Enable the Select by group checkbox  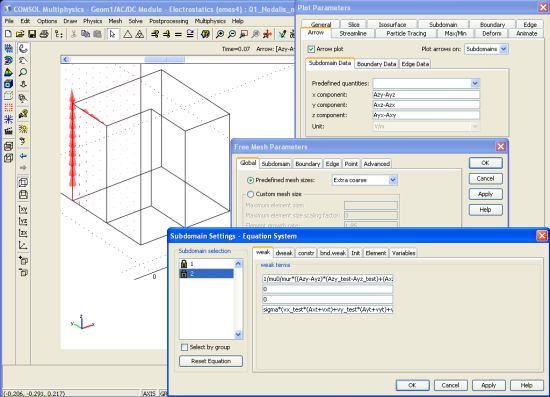coord(185,347)
